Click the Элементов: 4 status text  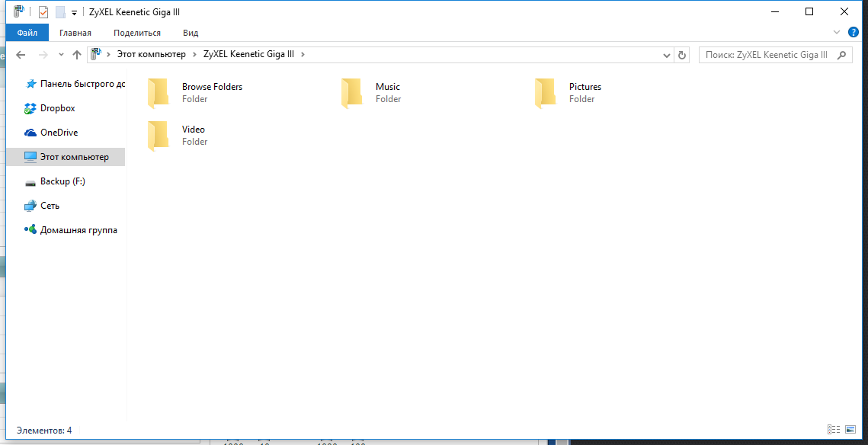pyautogui.click(x=44, y=430)
